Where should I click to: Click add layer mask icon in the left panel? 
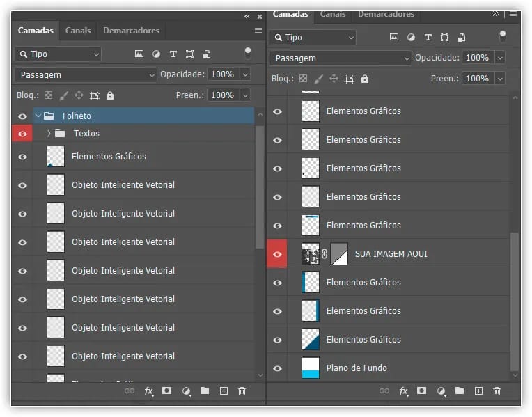coord(167,391)
